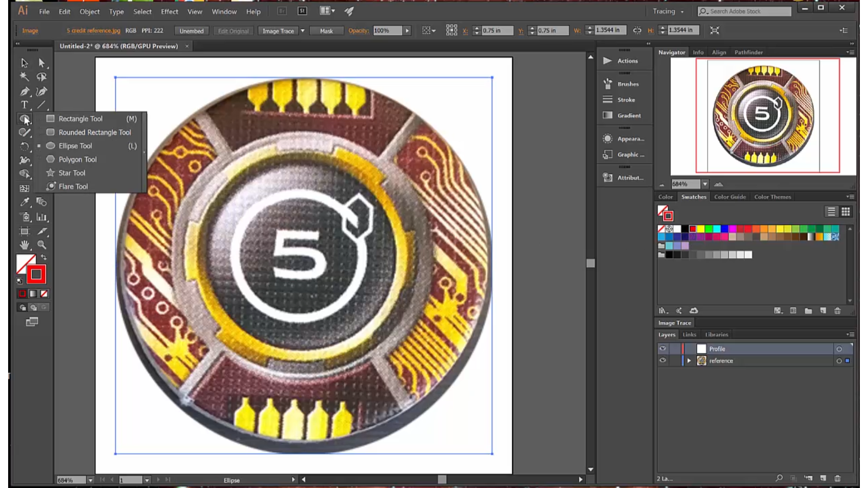868x488 pixels.
Task: Choose the Polygon Tool
Action: pos(77,159)
